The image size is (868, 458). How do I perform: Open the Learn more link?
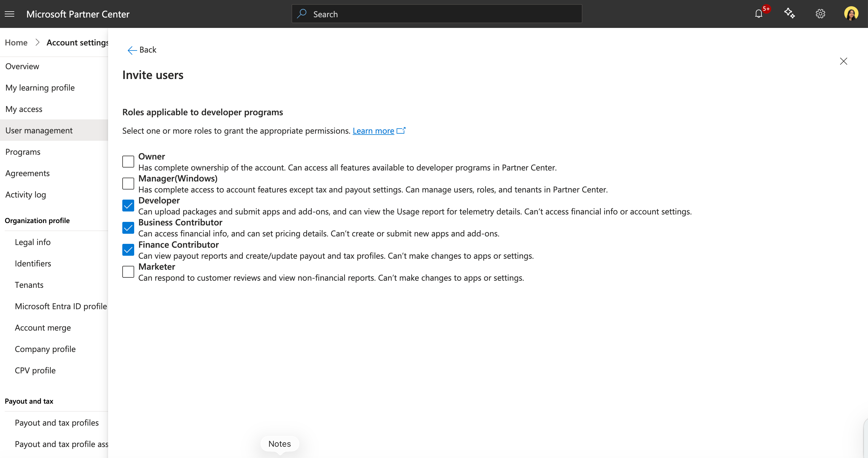(x=373, y=131)
